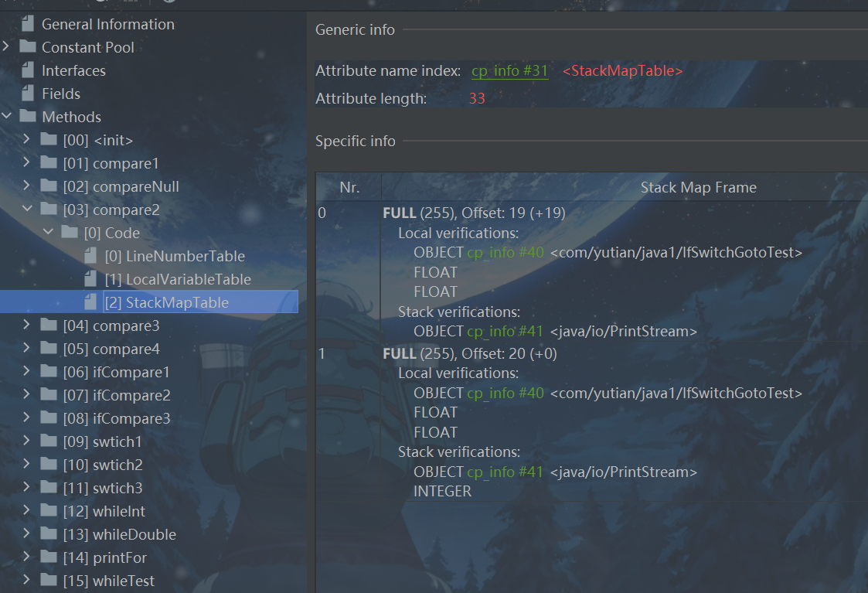
Task: Open the cp_info #31 attribute name link
Action: tap(509, 71)
